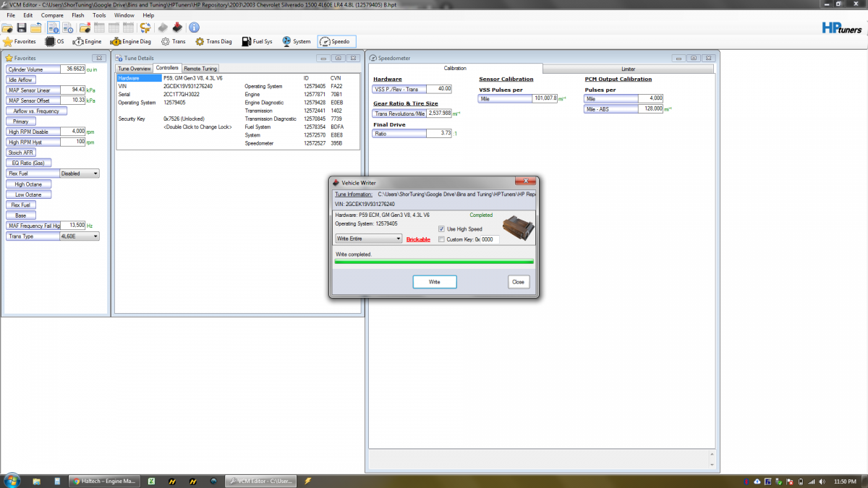
Task: Click the tune history clock document icon
Action: pos(67,27)
